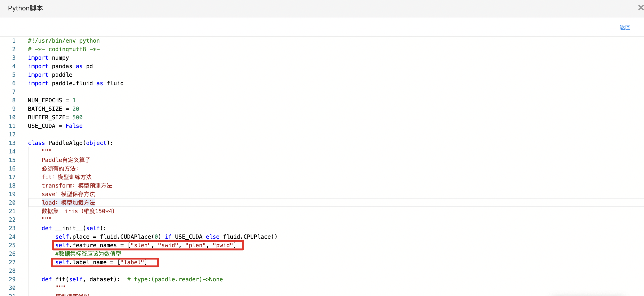Click docstring line '数据集: iris (维度150*4)'
This screenshot has width=644, height=296.
pyautogui.click(x=78, y=211)
